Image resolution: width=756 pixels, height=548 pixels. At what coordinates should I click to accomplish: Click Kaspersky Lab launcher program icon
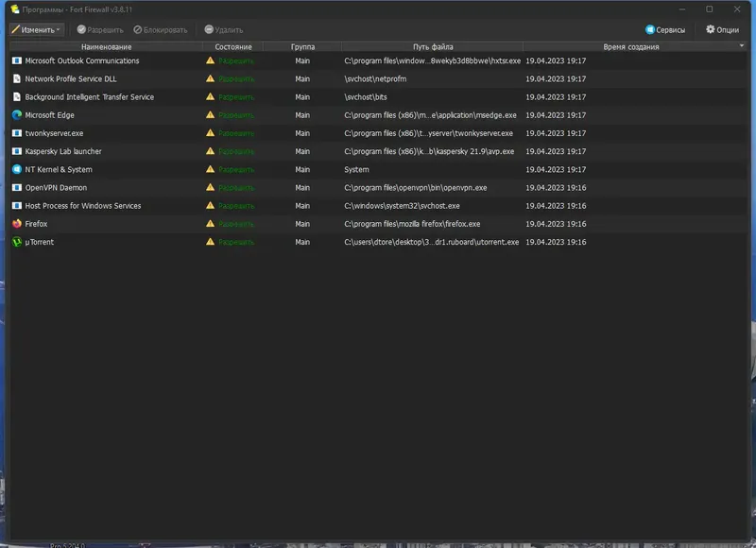tap(17, 151)
